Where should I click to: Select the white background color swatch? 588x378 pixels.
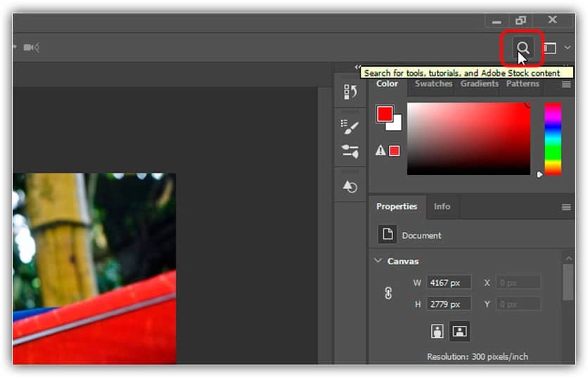397,125
